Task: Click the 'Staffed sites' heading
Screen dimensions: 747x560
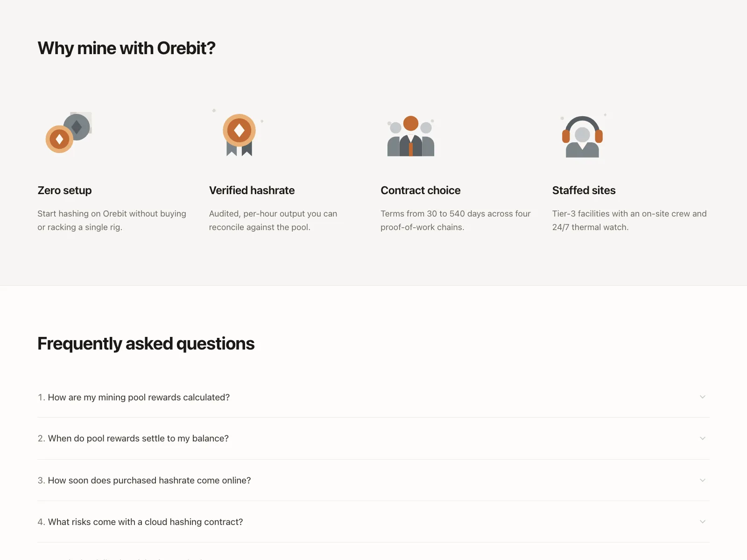Action: pyautogui.click(x=584, y=190)
